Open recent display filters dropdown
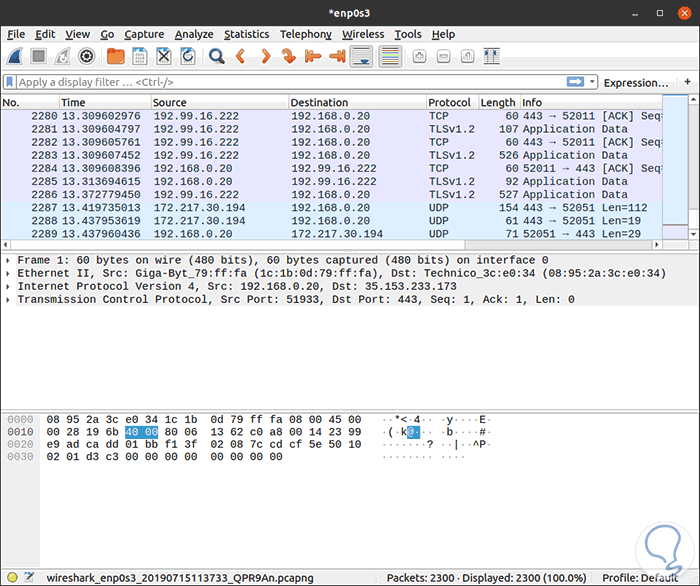700x586 pixels. [592, 82]
